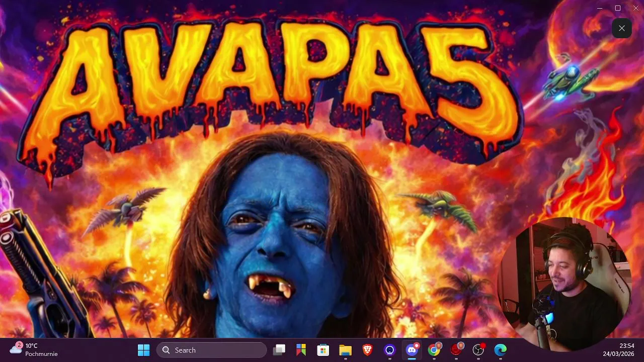Open Google Chrome from the taskbar
The image size is (644, 362).
(x=434, y=350)
